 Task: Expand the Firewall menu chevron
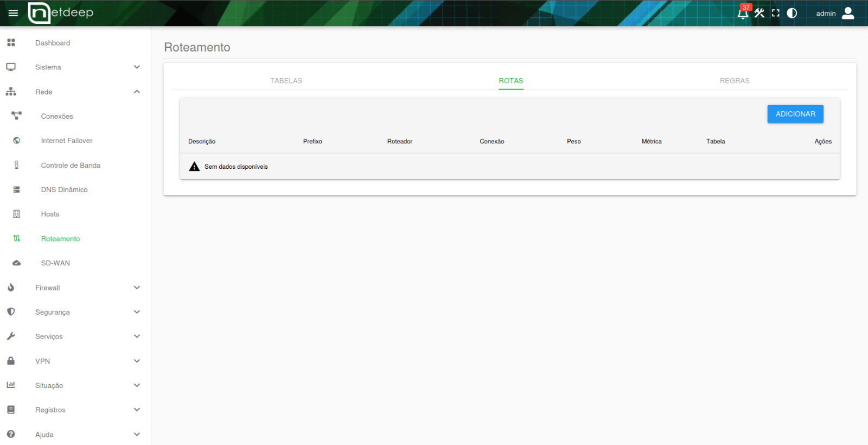click(x=137, y=288)
